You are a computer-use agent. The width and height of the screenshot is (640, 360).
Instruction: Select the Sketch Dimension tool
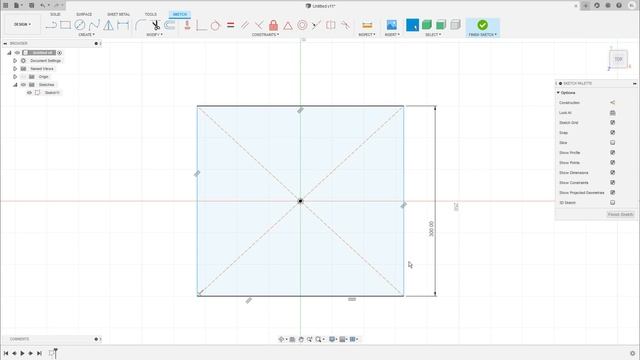(x=123, y=25)
